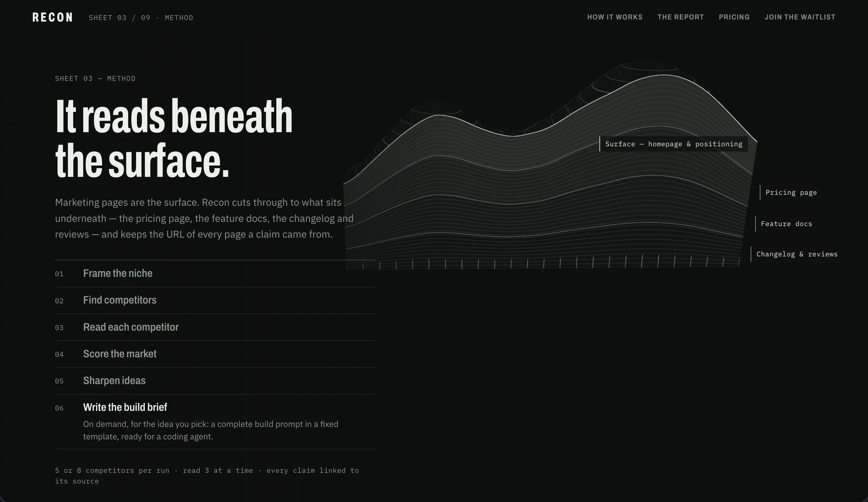868x502 pixels.
Task: Expand step 03 Read each competitor
Action: pos(215,327)
